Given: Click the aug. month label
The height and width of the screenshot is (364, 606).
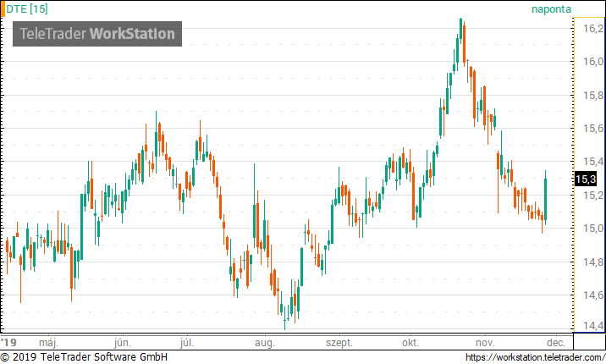Looking at the screenshot, I should [x=265, y=342].
